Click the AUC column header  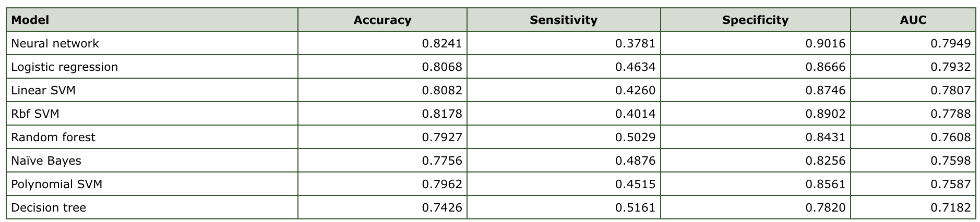pyautogui.click(x=913, y=20)
